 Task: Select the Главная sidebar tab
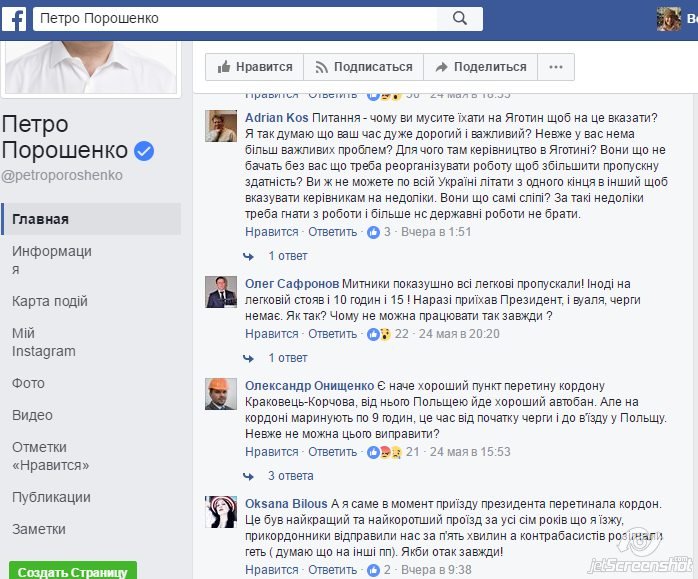click(91, 219)
